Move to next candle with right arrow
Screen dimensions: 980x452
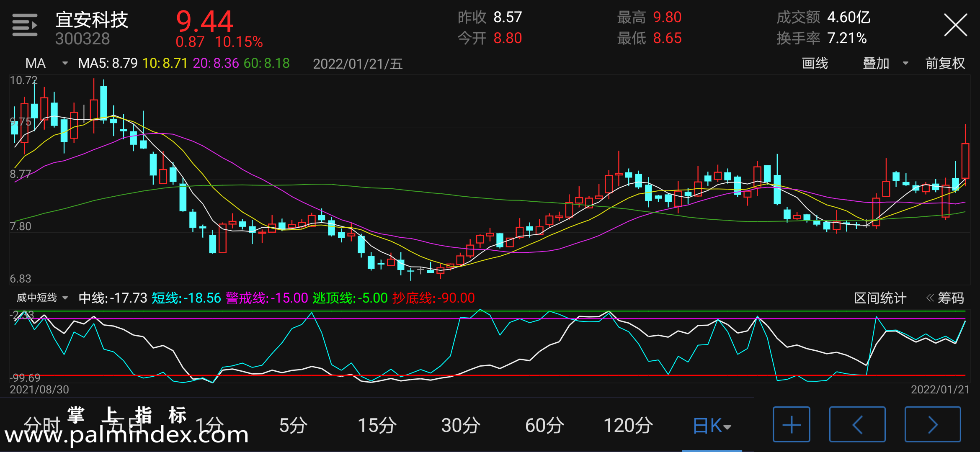point(933,424)
